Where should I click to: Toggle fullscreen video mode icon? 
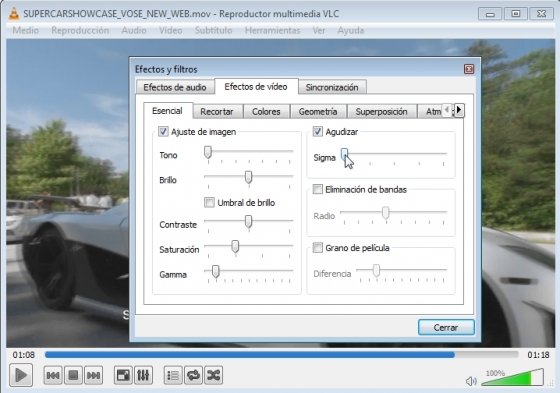pos(123,375)
